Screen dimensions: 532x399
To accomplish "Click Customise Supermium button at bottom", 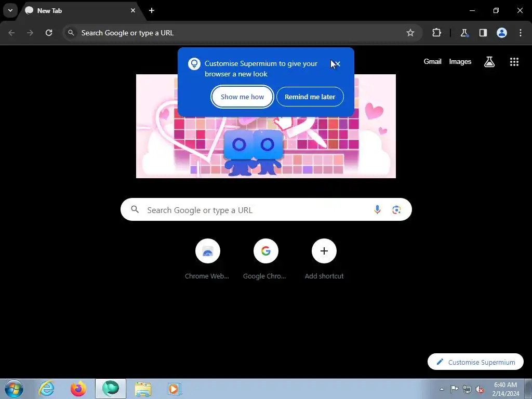I will 475,362.
